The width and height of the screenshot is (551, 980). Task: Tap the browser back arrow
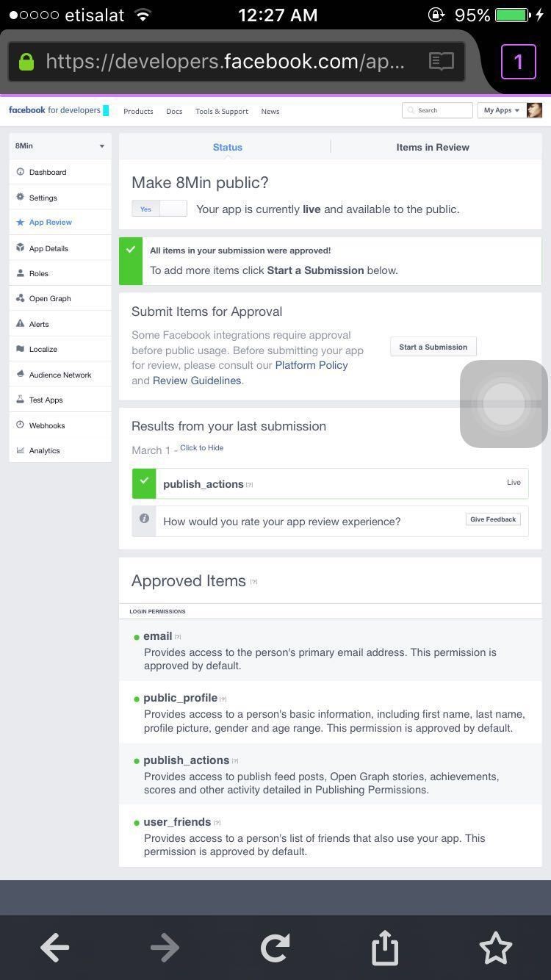click(55, 948)
